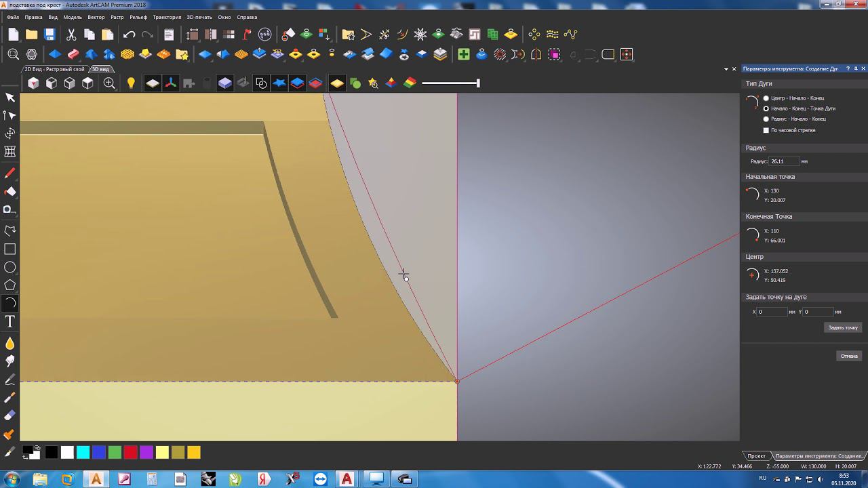Viewport: 868px width, 488px height.
Task: Click the red-faced isometric cube view icon
Action: pyautogui.click(x=33, y=83)
